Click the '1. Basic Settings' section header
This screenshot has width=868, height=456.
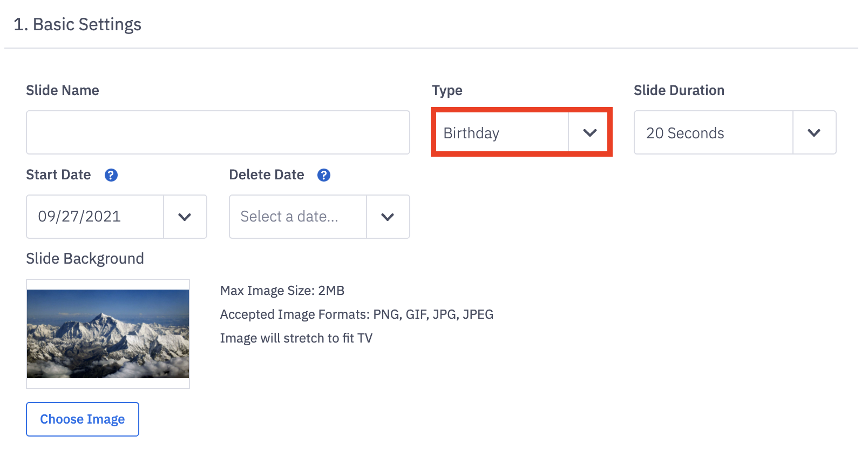[x=78, y=25]
